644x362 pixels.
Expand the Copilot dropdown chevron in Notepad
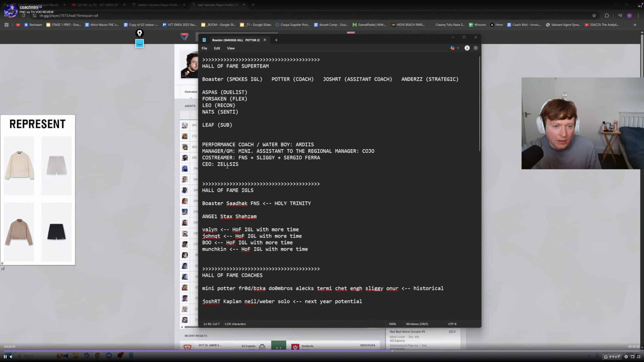(x=458, y=48)
